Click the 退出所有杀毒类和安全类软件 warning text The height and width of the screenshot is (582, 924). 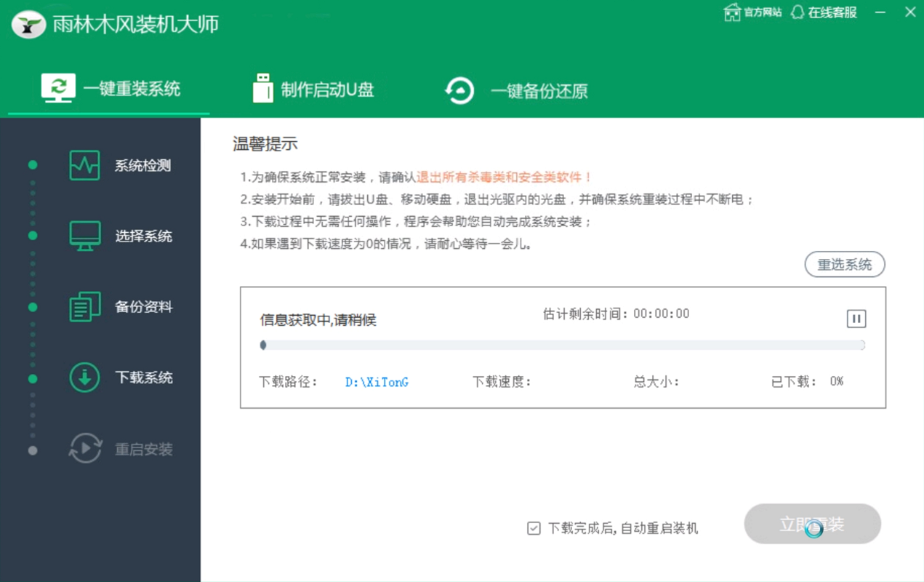tap(505, 177)
